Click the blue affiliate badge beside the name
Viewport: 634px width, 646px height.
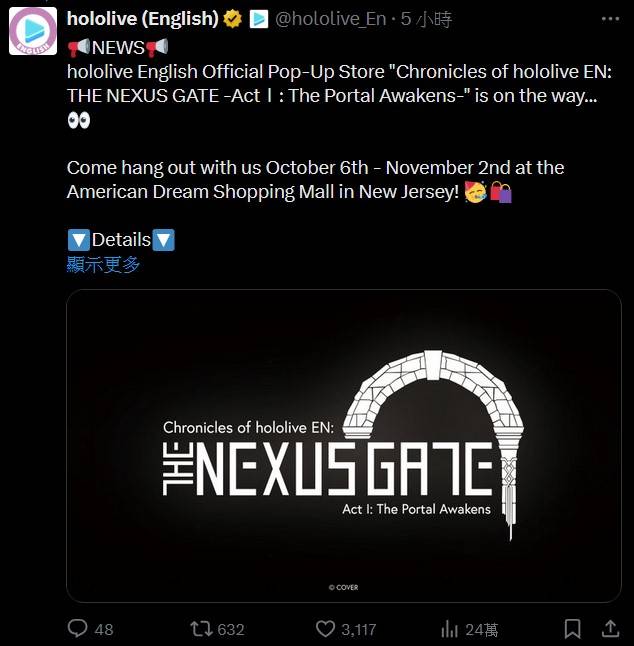coord(258,19)
